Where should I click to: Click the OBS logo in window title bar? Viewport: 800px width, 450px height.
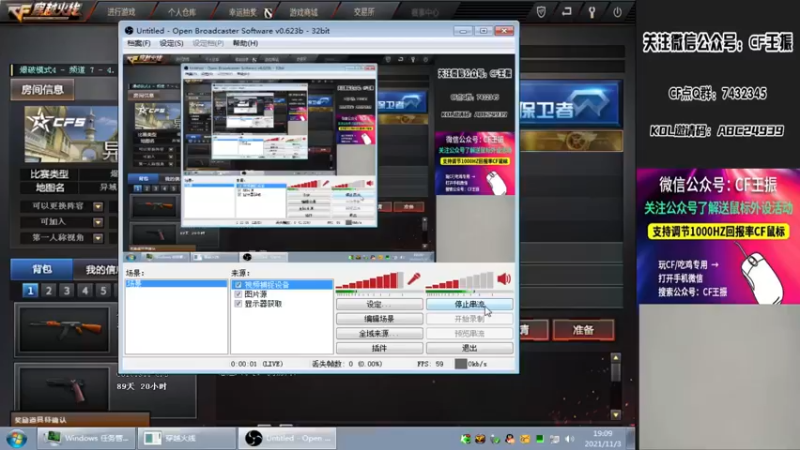coord(129,31)
